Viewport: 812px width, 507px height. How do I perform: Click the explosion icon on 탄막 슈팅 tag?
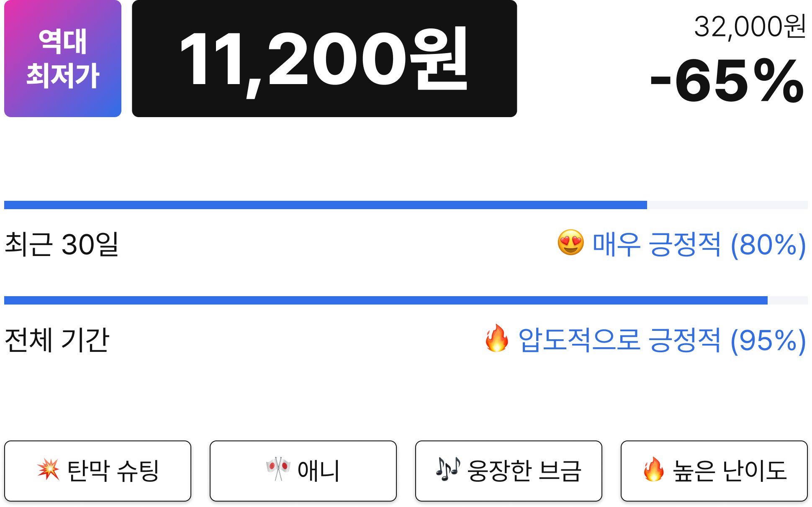(x=48, y=469)
